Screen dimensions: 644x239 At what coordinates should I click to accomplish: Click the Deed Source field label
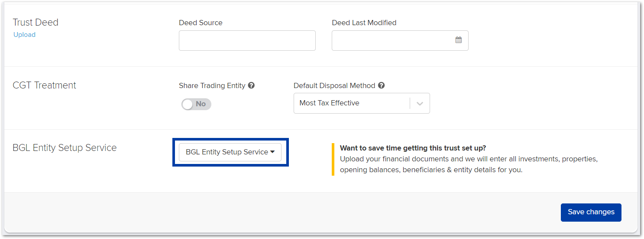click(x=201, y=23)
